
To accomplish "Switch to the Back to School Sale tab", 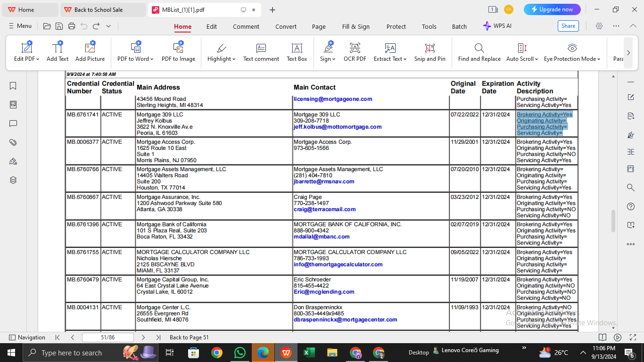I will coord(103,10).
